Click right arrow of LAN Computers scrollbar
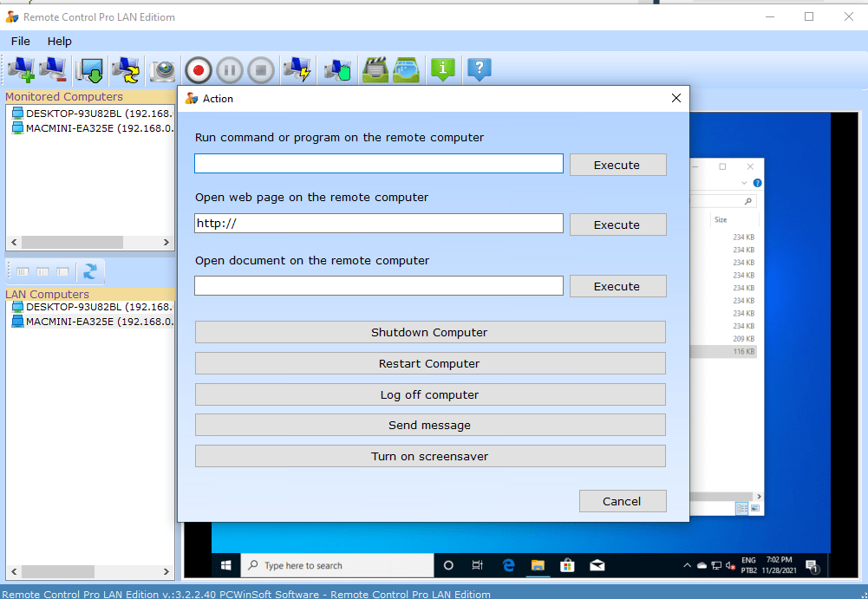This screenshot has height=599, width=868. click(166, 571)
